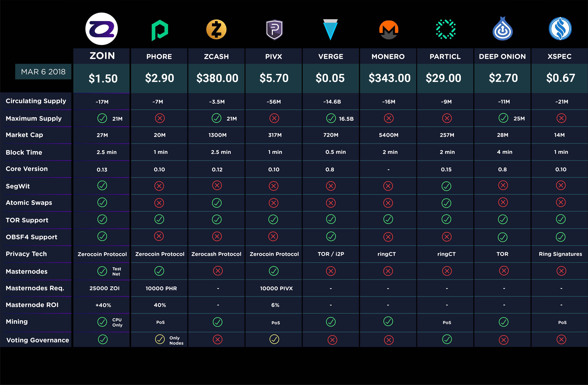Click PHORE Maximum Supply red cross

[x=160, y=118]
